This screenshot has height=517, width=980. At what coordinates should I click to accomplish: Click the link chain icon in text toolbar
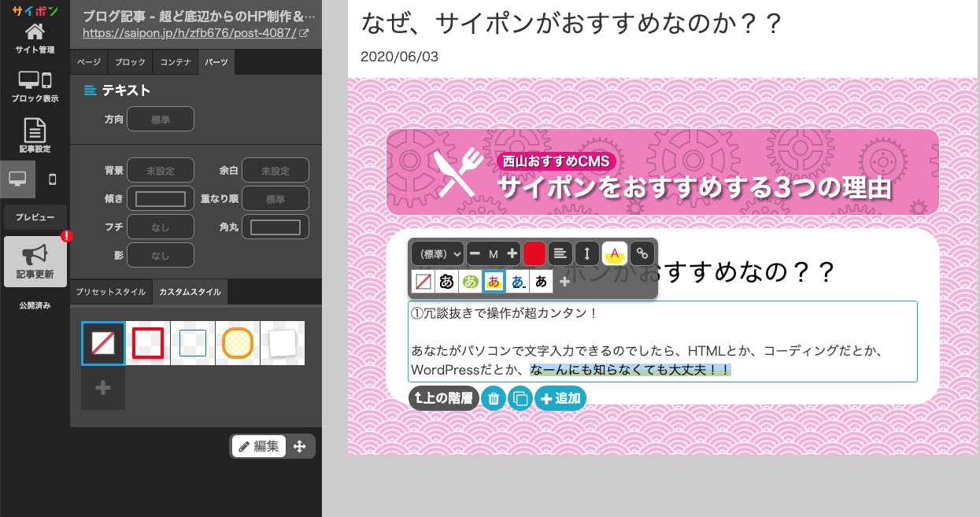[x=642, y=253]
